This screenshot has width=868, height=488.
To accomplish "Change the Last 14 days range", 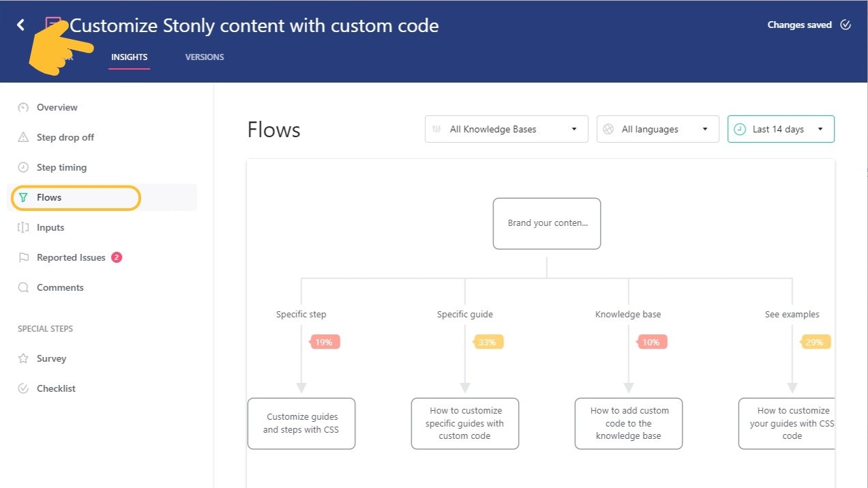I will (781, 129).
